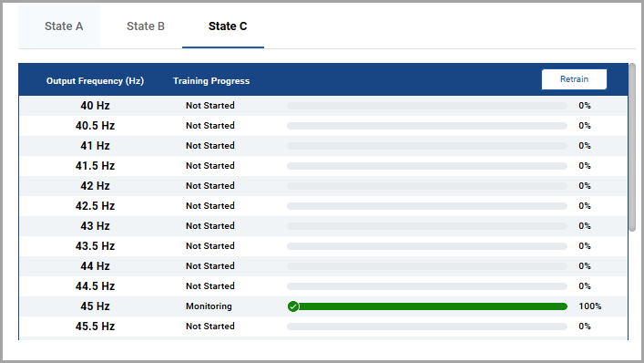Click the Retrain button

coord(574,79)
